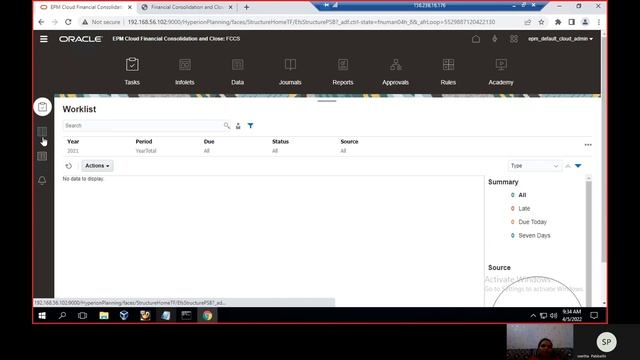Click the search magnifier in Worklist search
640x360 pixels.
(227, 126)
